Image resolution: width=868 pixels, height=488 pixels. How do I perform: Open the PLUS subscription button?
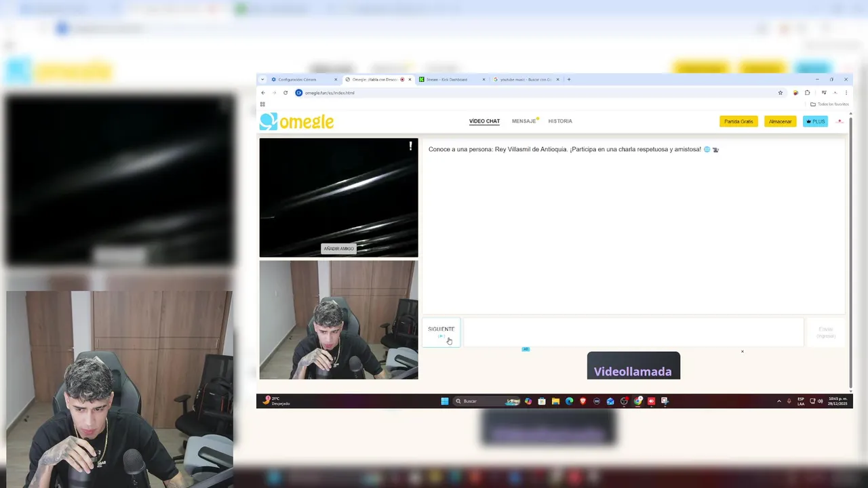(x=815, y=121)
